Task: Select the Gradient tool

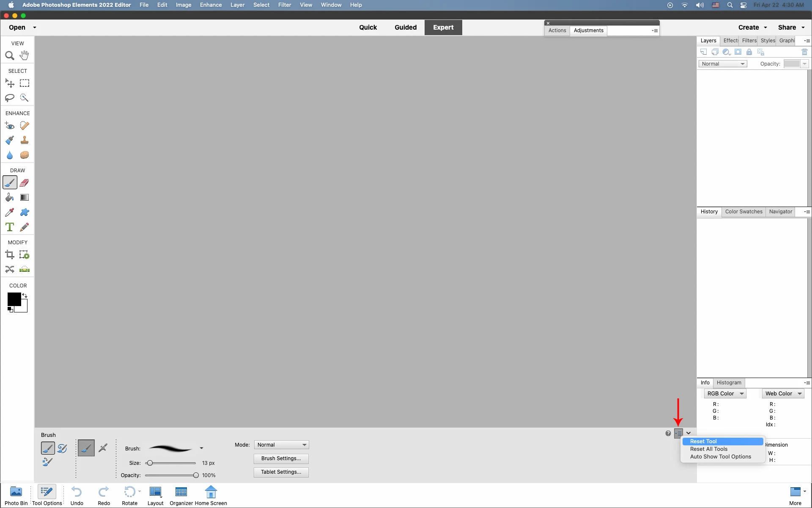Action: pos(25,198)
